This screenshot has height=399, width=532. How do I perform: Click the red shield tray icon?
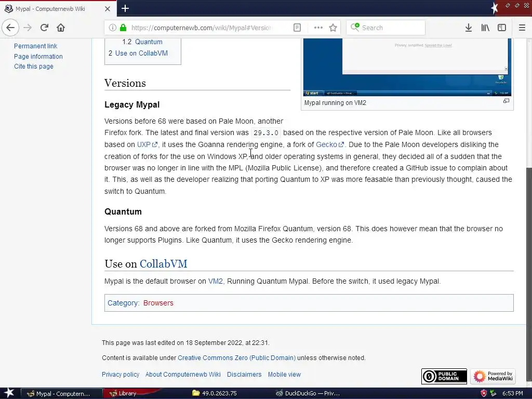484,393
